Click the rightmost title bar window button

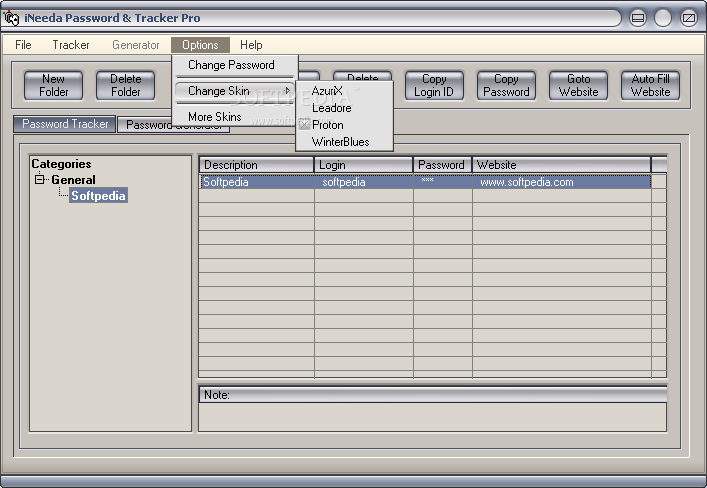689,18
